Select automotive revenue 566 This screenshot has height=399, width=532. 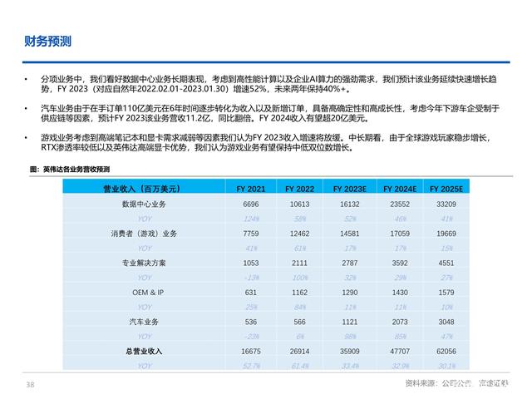[299, 322]
